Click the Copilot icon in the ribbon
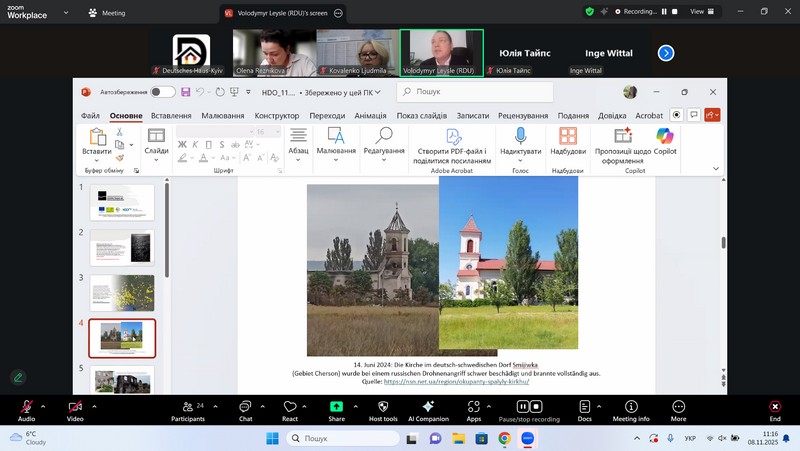The image size is (800, 451). coord(665,137)
